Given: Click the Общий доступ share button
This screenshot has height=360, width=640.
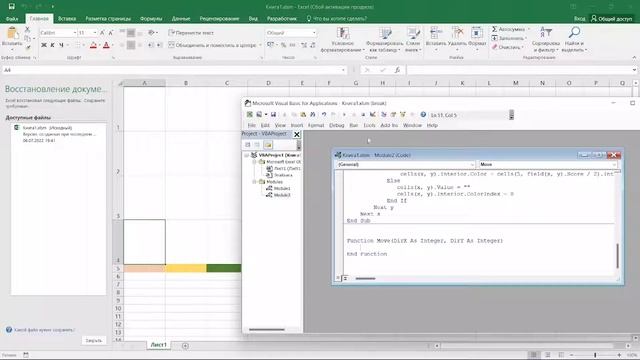Looking at the screenshot, I should coord(611,19).
